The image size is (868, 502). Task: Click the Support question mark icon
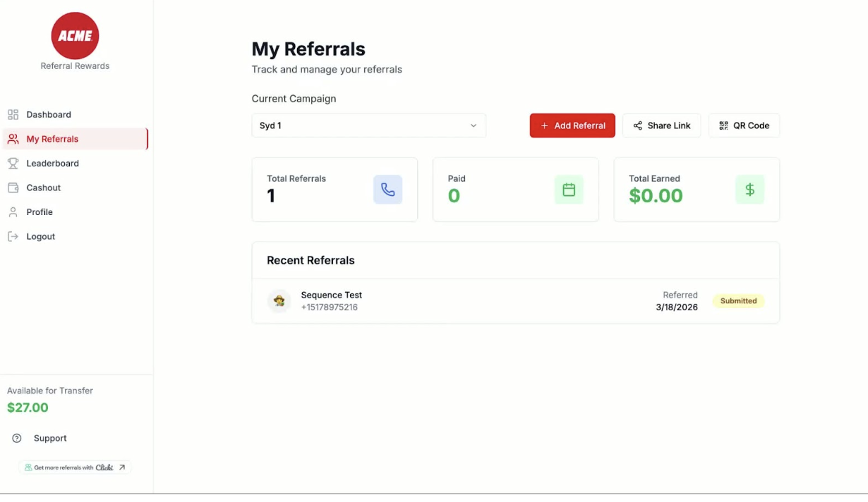tap(17, 438)
